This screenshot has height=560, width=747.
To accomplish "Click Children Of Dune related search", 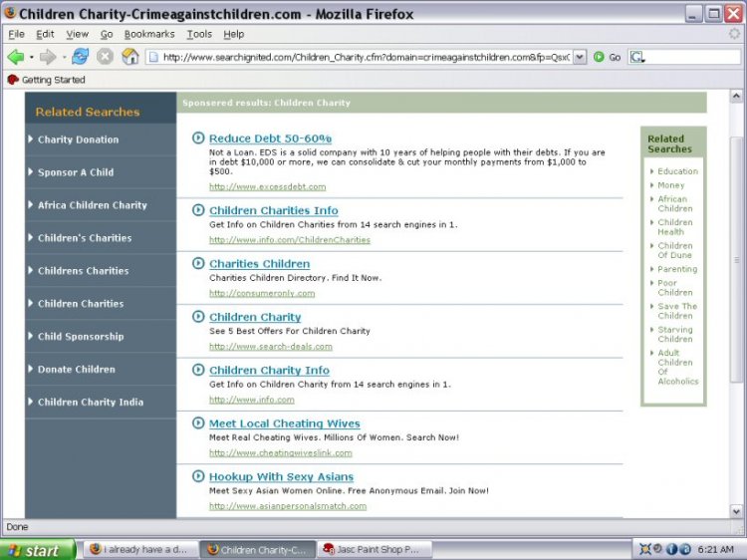I will coord(675,250).
